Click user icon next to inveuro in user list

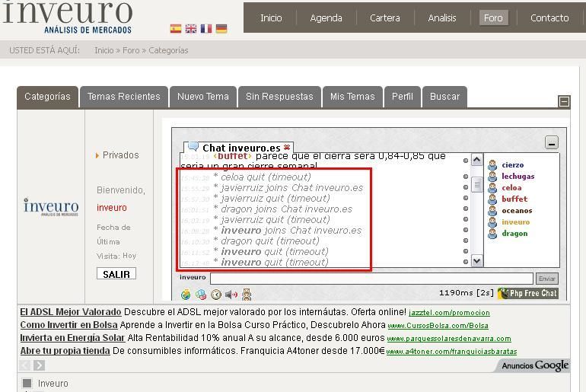pyautogui.click(x=492, y=222)
